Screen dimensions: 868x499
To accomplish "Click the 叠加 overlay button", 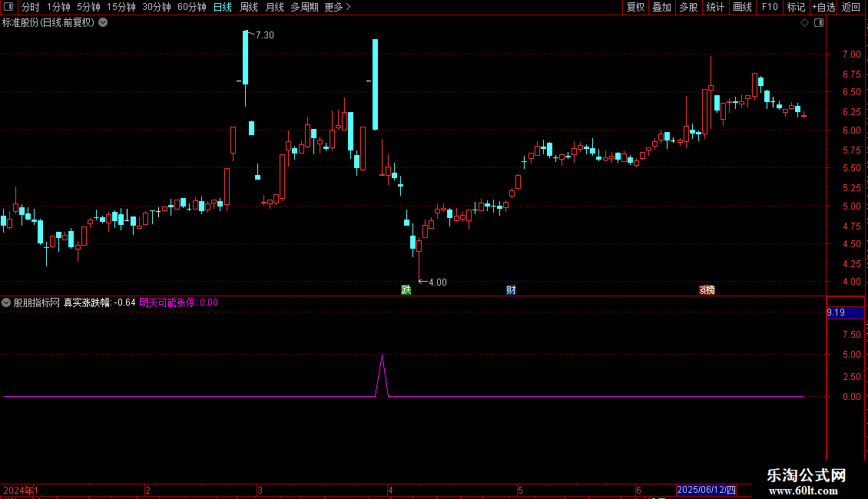I will pyautogui.click(x=661, y=7).
